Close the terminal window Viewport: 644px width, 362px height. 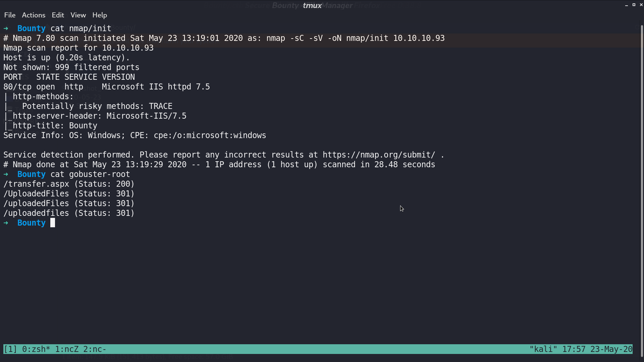pos(641,5)
